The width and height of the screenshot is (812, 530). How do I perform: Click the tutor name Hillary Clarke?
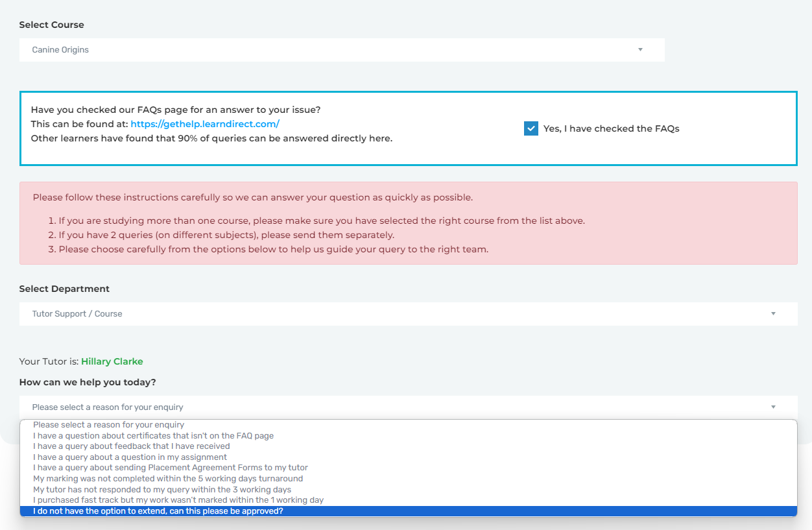112,361
